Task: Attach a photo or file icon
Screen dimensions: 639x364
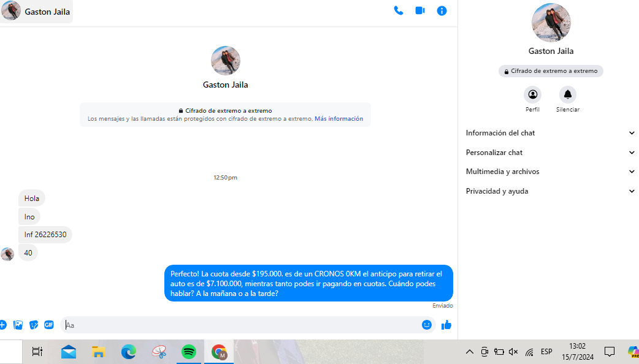Action: coord(18,325)
